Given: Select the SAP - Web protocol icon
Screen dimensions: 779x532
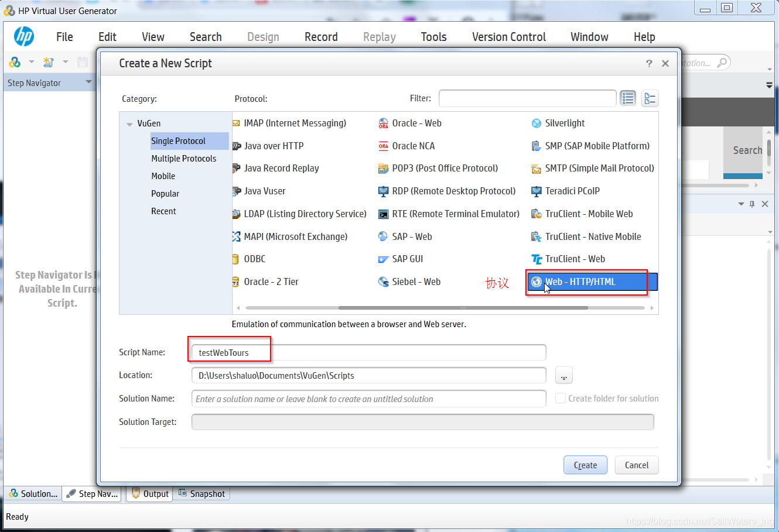Looking at the screenshot, I should 384,237.
